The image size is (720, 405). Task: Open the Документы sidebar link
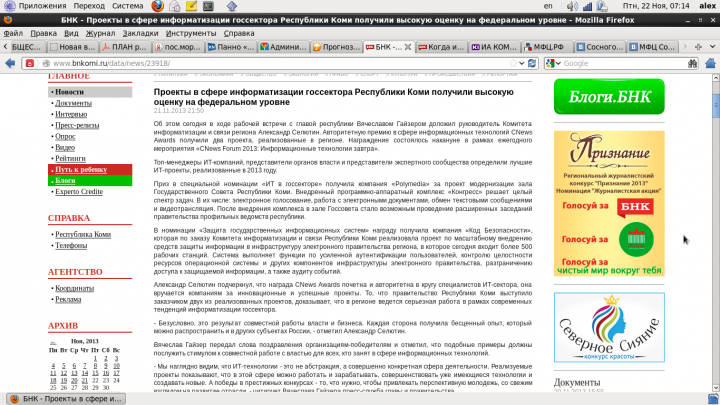coord(73,103)
